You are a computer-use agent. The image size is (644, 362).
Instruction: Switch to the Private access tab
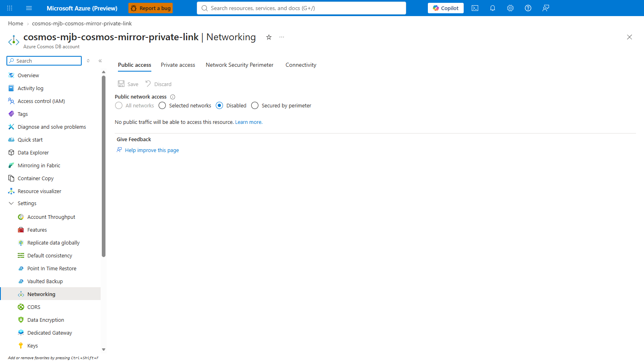(x=178, y=65)
